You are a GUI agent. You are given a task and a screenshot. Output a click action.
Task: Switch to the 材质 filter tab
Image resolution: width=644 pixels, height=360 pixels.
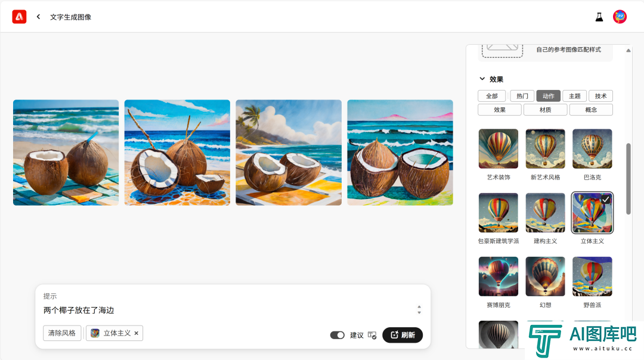point(546,110)
